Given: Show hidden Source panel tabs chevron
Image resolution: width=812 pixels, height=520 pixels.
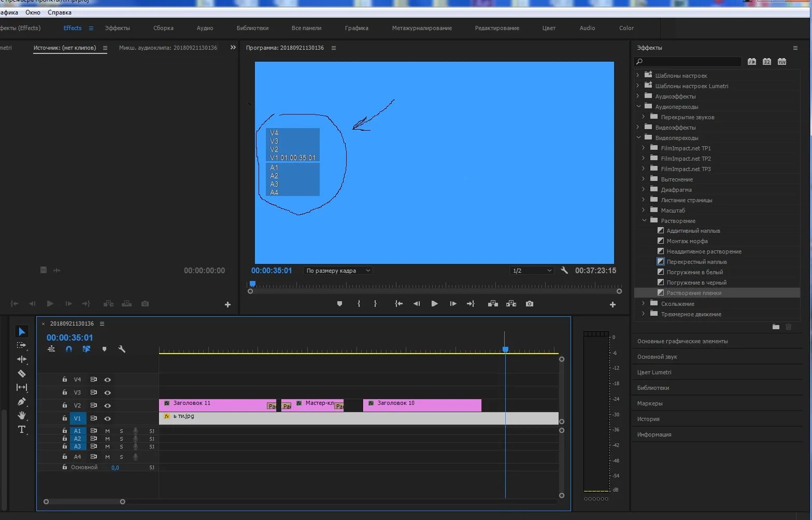Looking at the screenshot, I should click(x=233, y=48).
